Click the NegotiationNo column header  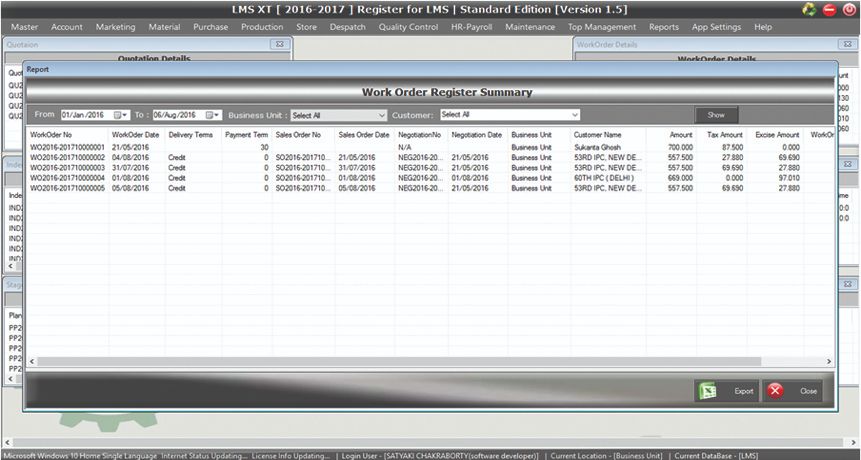pyautogui.click(x=421, y=135)
